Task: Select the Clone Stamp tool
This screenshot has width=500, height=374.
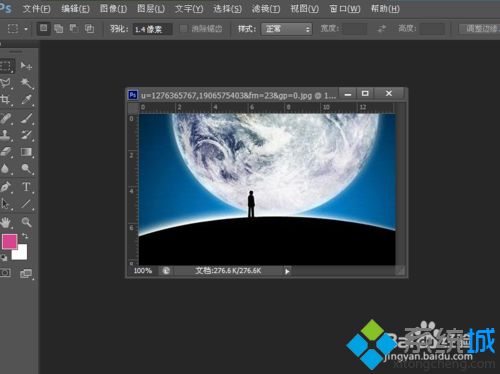Action: [5, 134]
